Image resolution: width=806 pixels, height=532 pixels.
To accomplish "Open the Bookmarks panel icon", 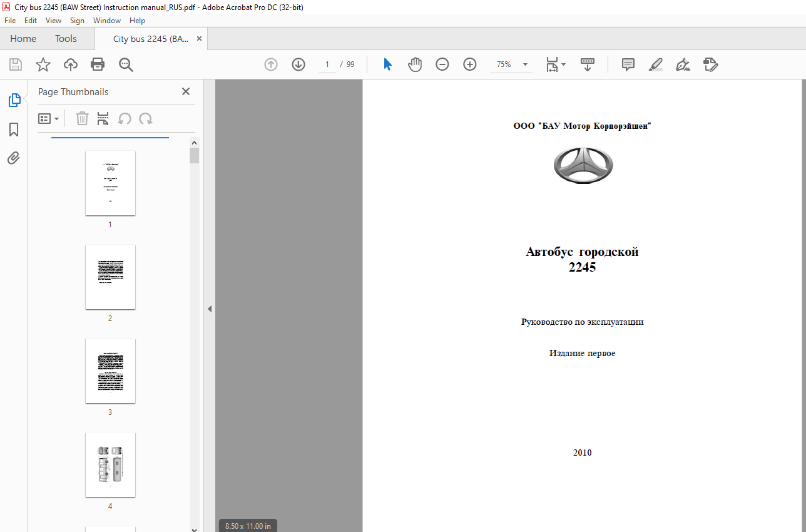I will (x=14, y=129).
